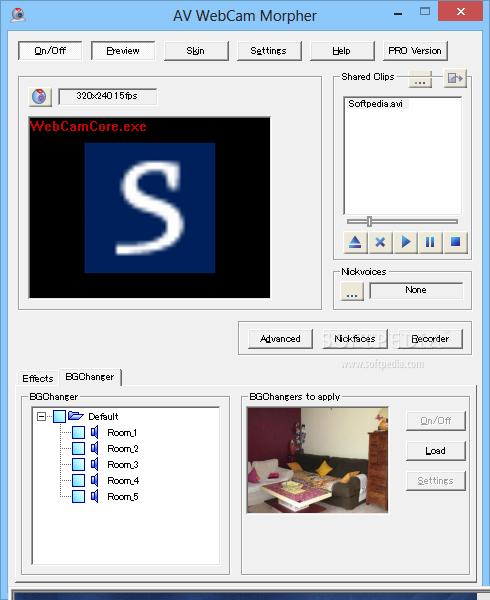Viewport: 490px width, 600px height.
Task: Stop the shared clip playback
Action: (455, 242)
